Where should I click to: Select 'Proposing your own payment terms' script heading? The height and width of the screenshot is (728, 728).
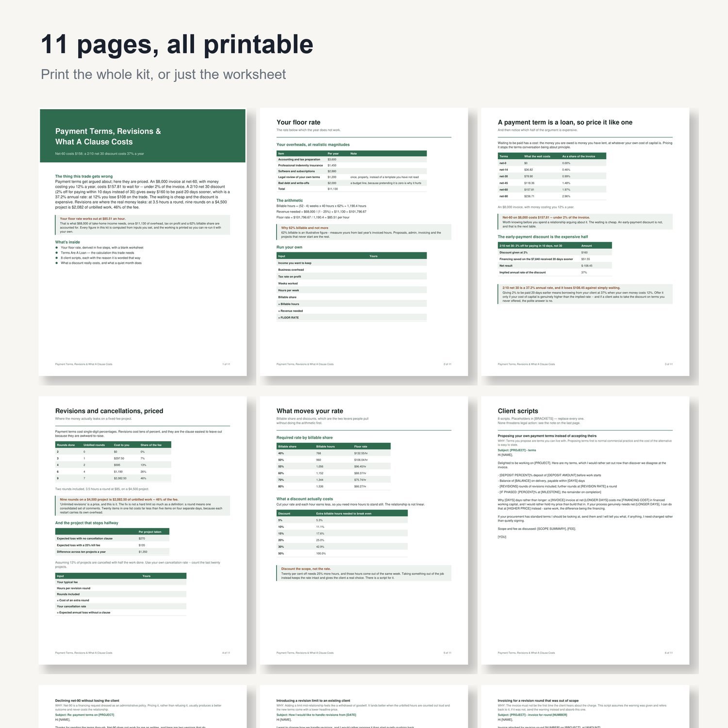tap(547, 436)
